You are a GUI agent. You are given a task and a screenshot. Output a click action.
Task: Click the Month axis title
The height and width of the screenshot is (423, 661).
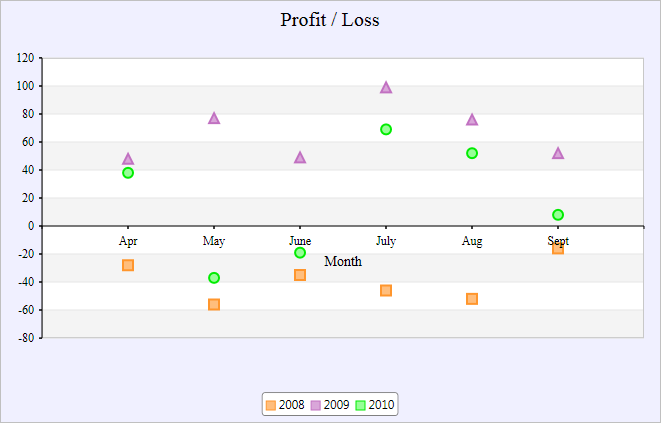(343, 261)
